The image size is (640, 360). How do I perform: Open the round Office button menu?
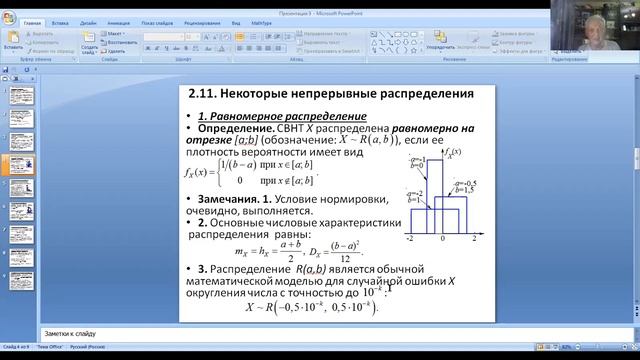coord(9,18)
